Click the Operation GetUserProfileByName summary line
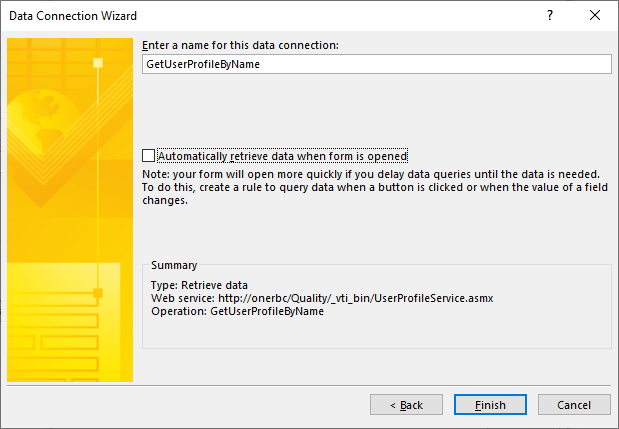The width and height of the screenshot is (619, 429). 238,311
